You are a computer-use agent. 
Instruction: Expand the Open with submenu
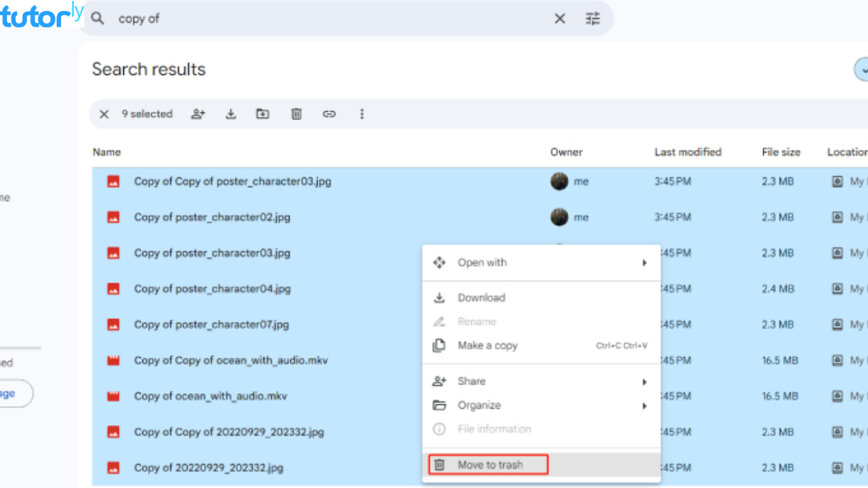coord(644,262)
